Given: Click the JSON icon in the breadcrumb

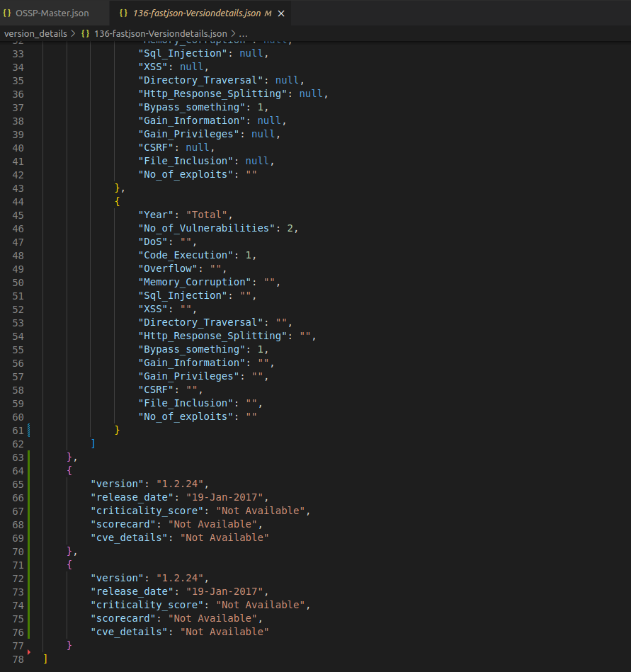Looking at the screenshot, I should [x=85, y=33].
